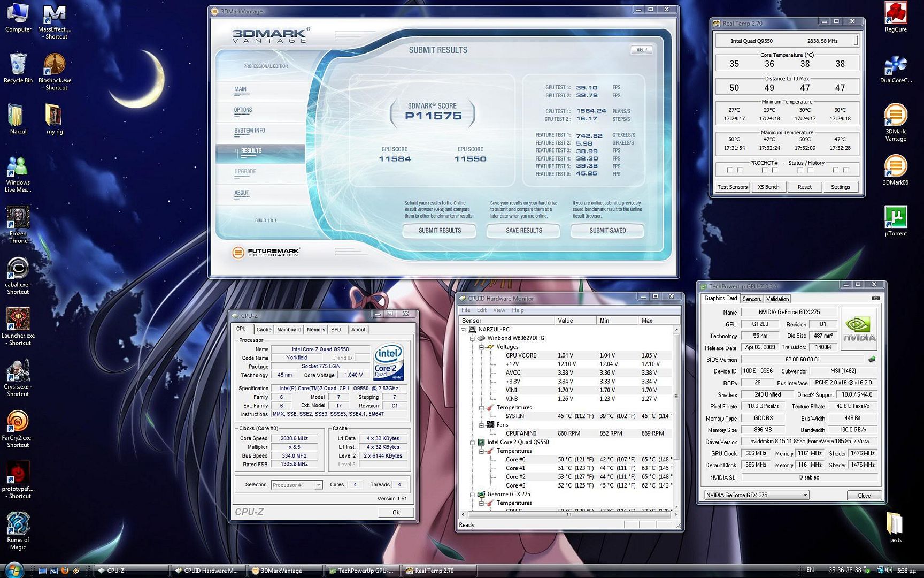This screenshot has height=578, width=924.
Task: Click the Core 2 Quad badge in CPU-Z
Action: pyautogui.click(x=389, y=361)
